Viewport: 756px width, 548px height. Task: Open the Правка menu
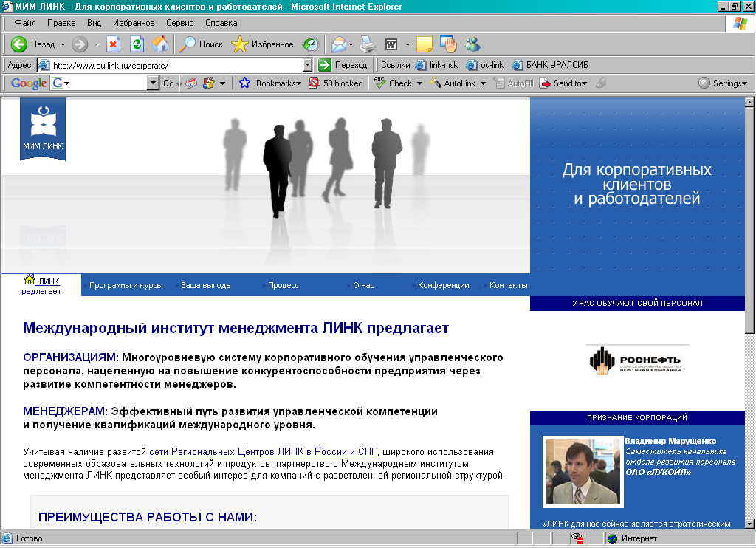pyautogui.click(x=61, y=23)
